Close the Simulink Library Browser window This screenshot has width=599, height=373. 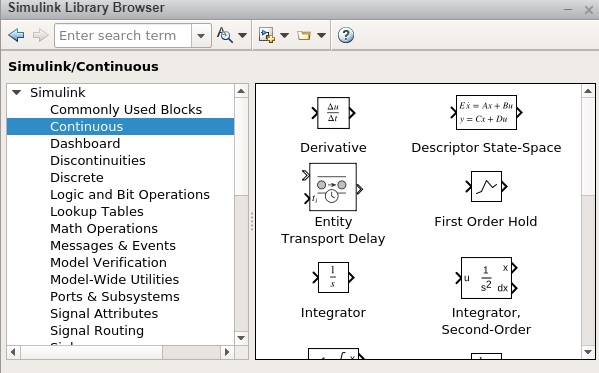click(589, 10)
